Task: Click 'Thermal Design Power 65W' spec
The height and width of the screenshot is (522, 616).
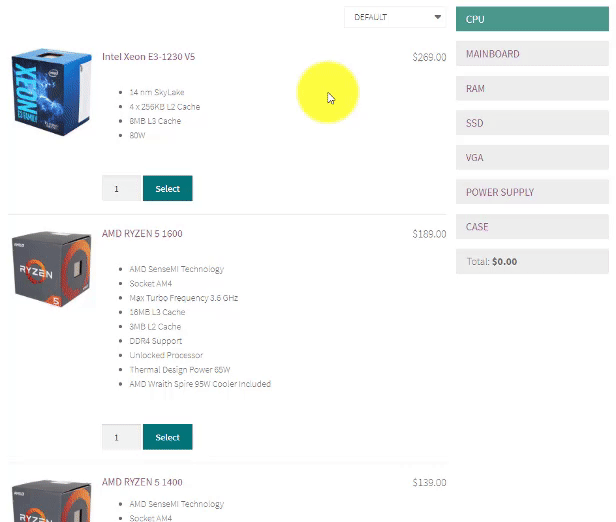Action: [x=180, y=370]
